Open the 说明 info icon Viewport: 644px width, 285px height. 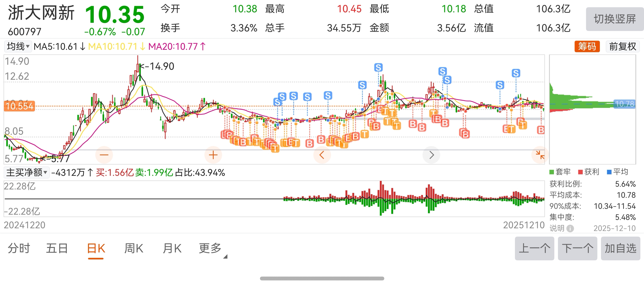coord(570,228)
